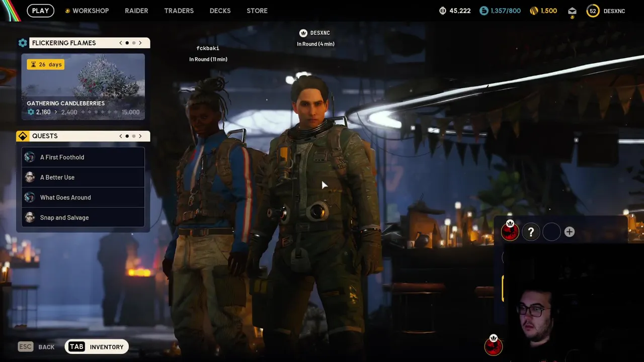Select the DESXNC party leader label
Viewport: 644px width, 362px height.
[320, 33]
